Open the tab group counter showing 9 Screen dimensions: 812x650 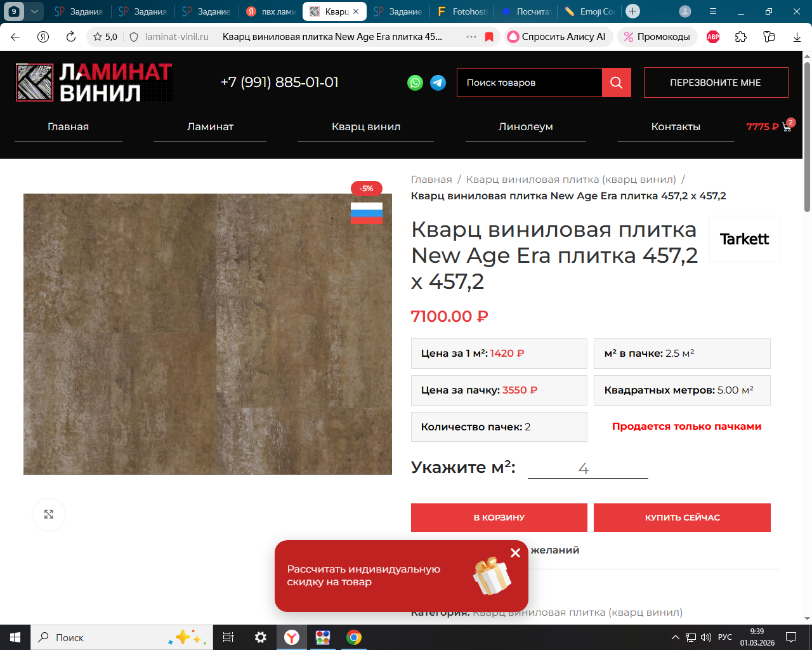(15, 11)
